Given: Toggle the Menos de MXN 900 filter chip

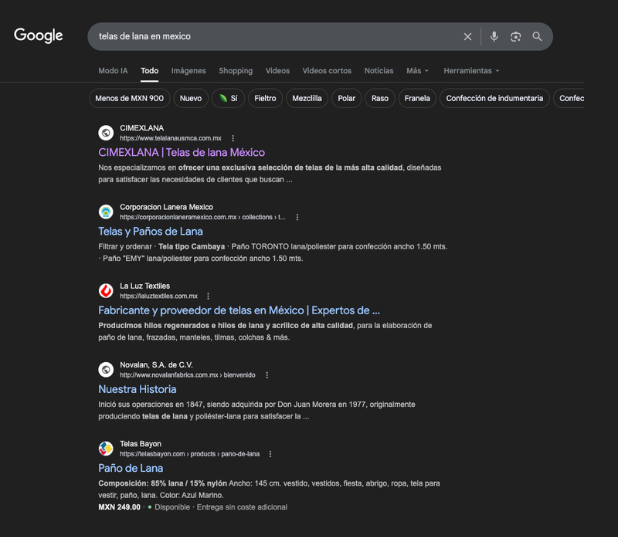Looking at the screenshot, I should 130,98.
